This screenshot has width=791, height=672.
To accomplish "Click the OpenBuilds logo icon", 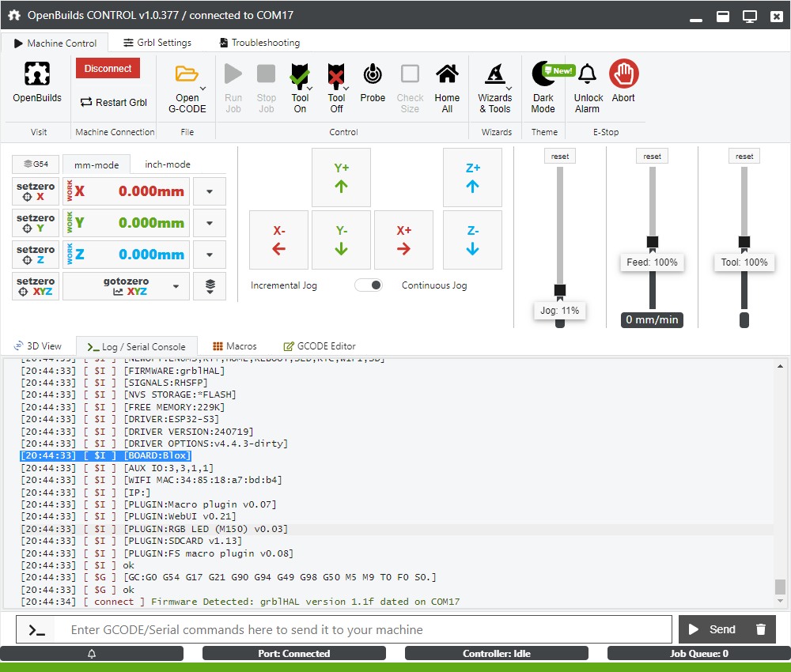I will [36, 75].
